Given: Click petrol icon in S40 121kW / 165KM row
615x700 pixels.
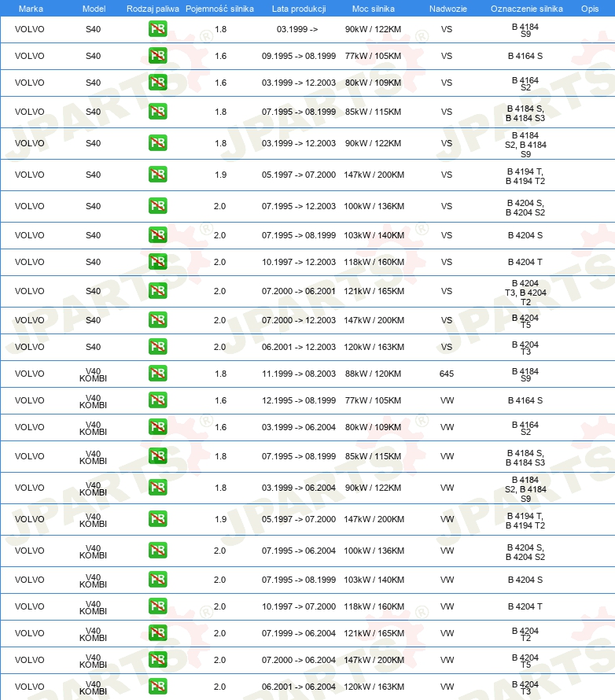Looking at the screenshot, I should coord(158,291).
